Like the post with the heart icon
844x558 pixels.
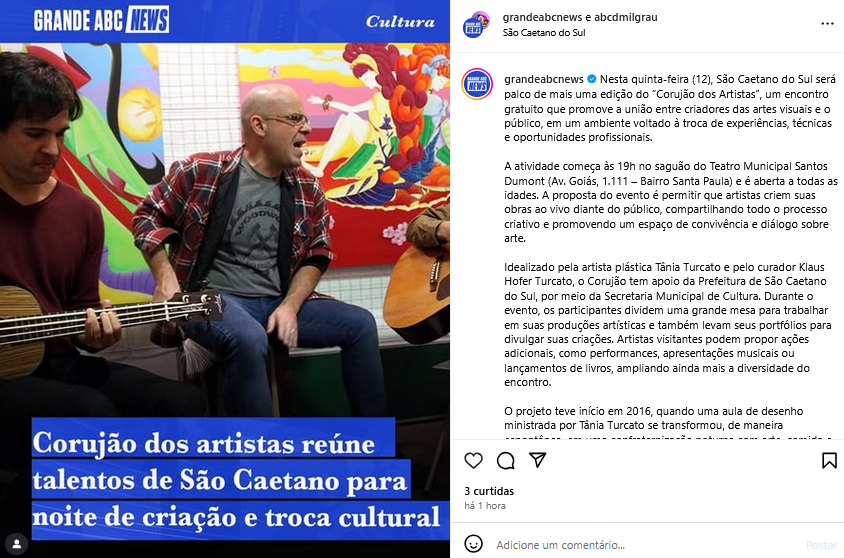click(x=473, y=461)
